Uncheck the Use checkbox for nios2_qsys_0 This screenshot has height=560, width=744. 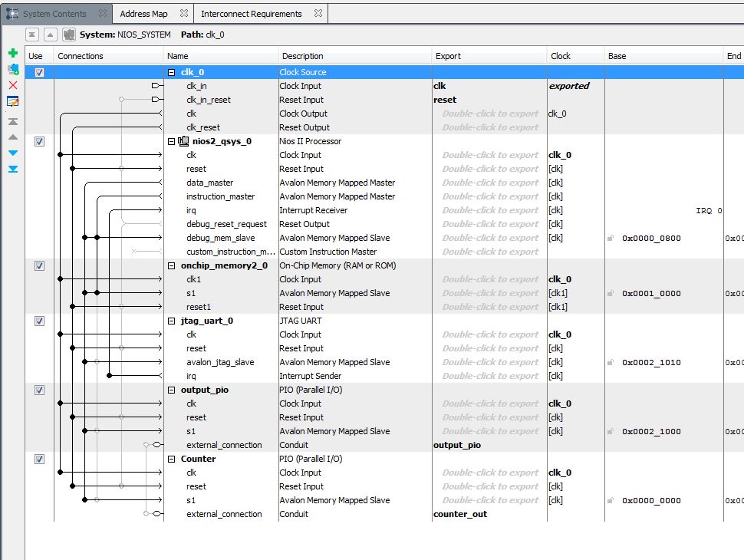39,141
